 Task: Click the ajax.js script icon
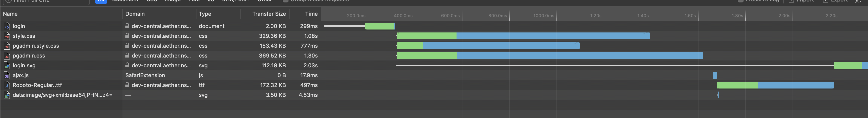(7, 75)
